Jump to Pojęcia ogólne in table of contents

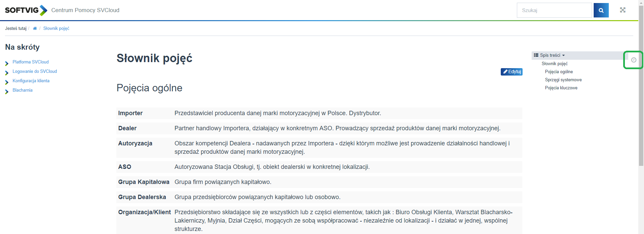(558, 72)
